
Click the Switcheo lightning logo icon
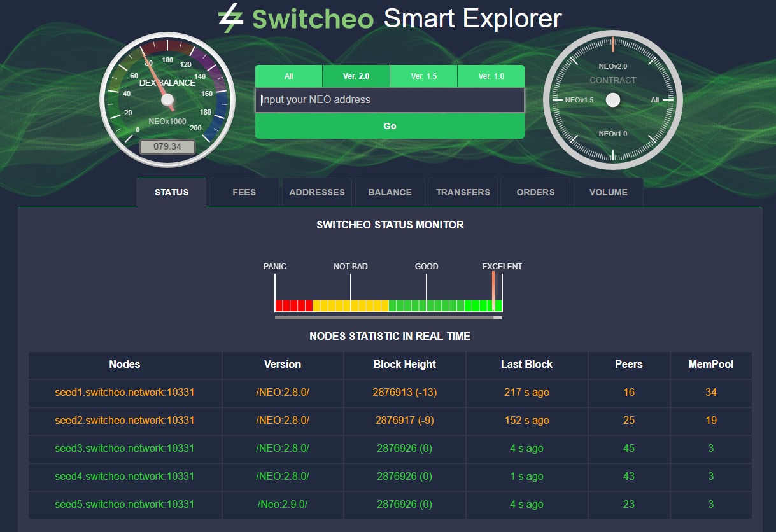point(230,18)
